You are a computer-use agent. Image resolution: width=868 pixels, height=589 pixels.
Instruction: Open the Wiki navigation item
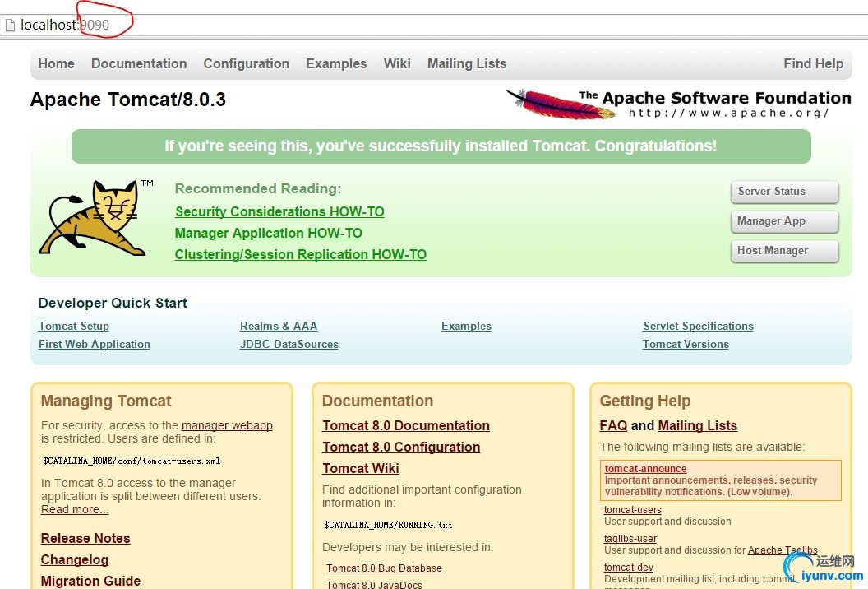point(397,63)
